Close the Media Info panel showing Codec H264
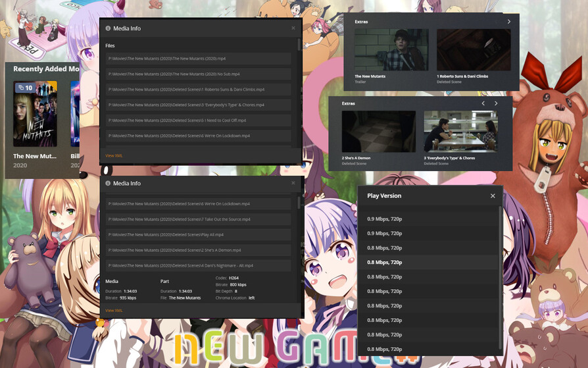Screen dimensions: 588x368 293,183
